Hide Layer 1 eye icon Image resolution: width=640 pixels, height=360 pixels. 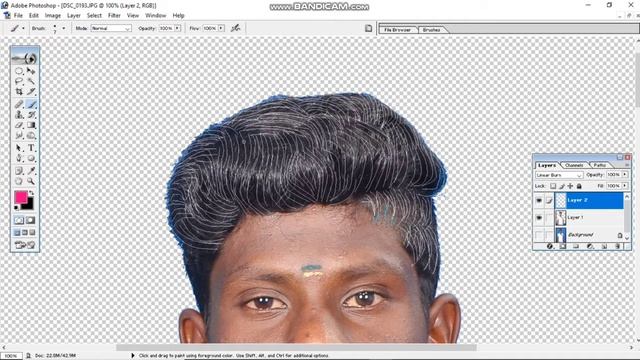[539, 218]
